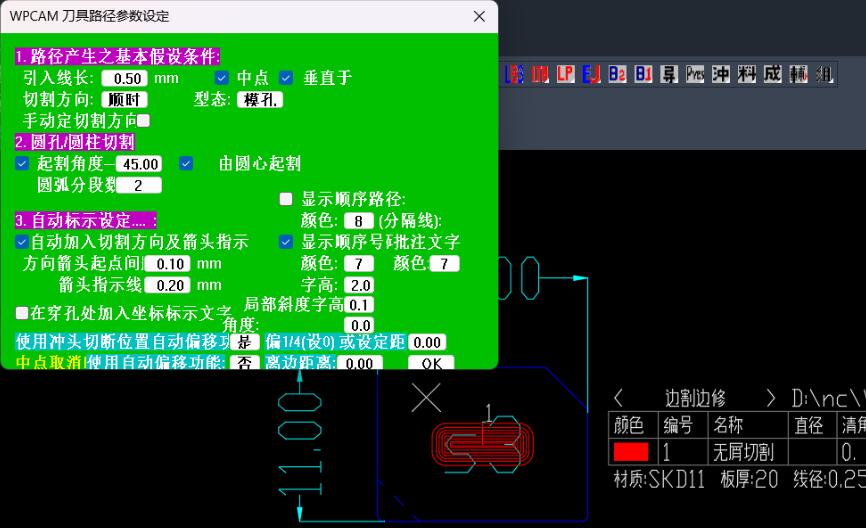
Task: Click the second 颜色 7 field on right
Action: coord(444,263)
